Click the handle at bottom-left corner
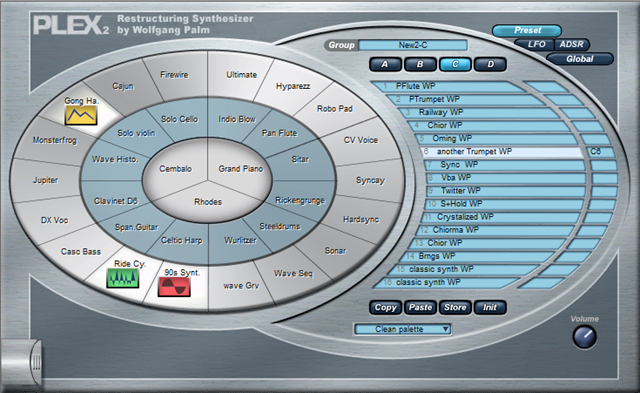 [x=21, y=362]
